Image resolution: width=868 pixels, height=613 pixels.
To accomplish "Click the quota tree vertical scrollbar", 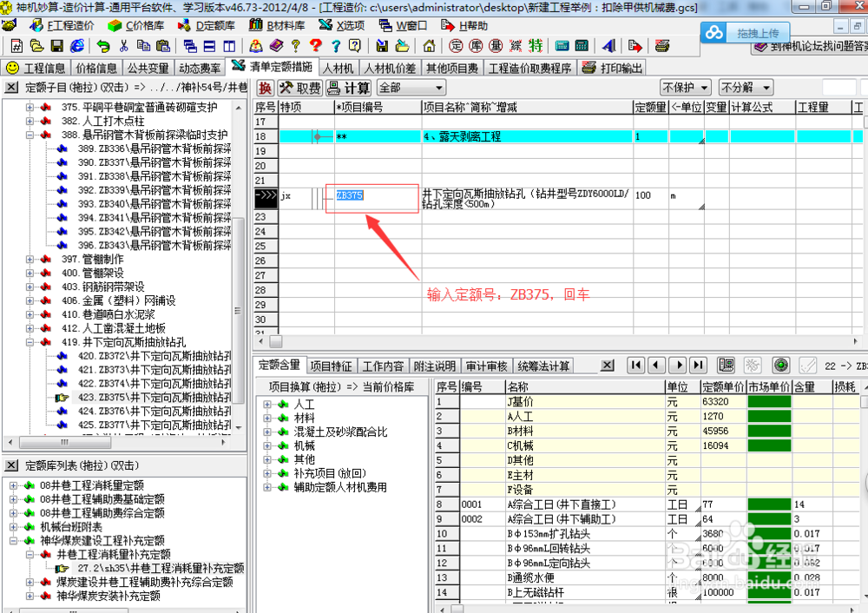I will [x=238, y=268].
